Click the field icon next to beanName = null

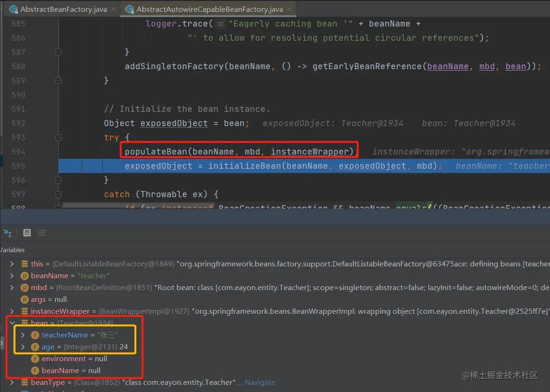(x=35, y=371)
